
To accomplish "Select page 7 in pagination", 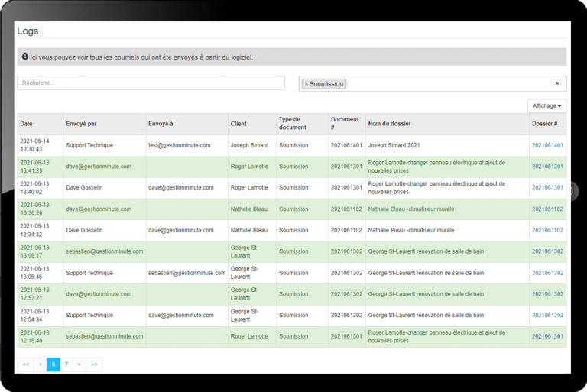I will point(66,364).
